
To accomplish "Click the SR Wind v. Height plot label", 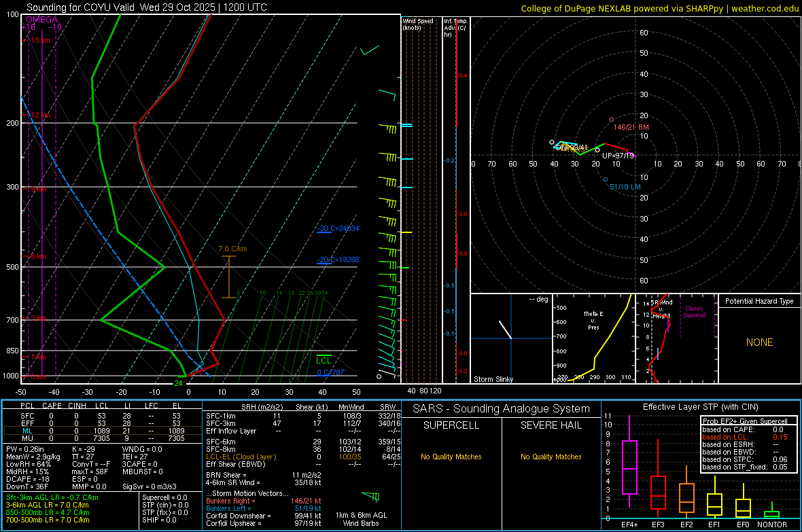I will coord(662,309).
